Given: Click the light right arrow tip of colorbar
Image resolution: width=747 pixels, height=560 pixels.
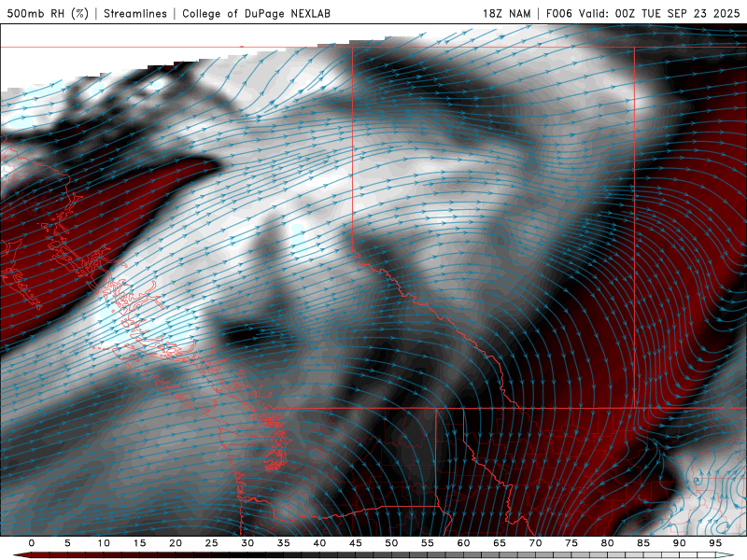Looking at the screenshot, I should [x=725, y=555].
